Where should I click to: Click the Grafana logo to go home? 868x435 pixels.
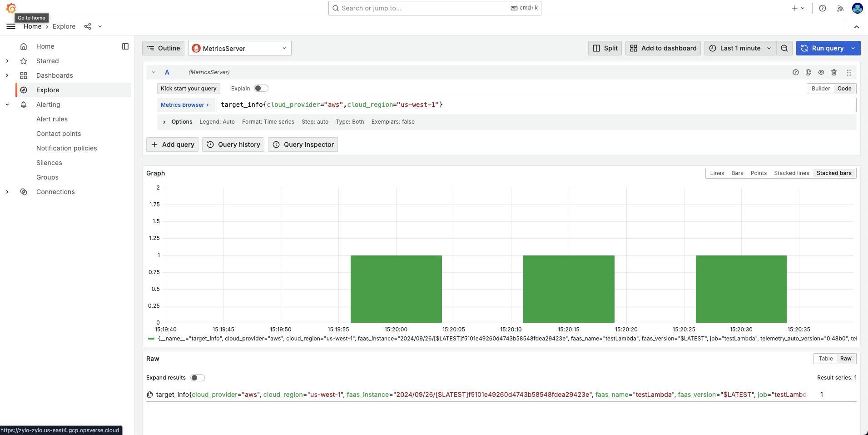click(11, 8)
